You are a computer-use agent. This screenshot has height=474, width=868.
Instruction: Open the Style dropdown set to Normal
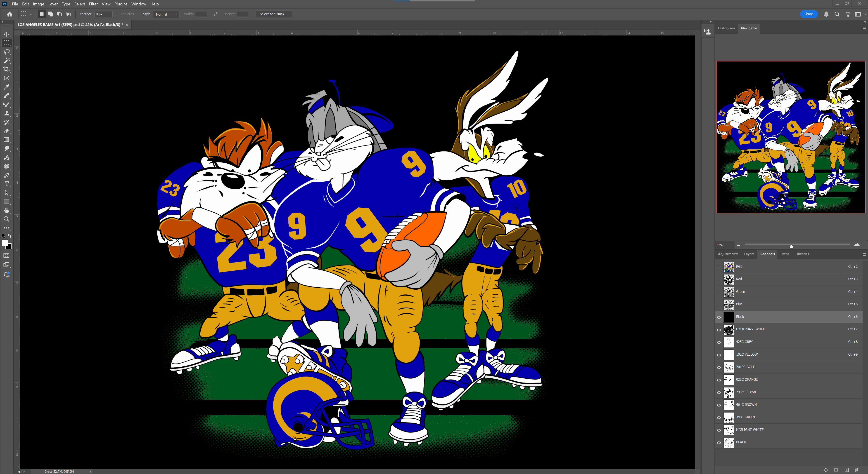[x=166, y=14]
